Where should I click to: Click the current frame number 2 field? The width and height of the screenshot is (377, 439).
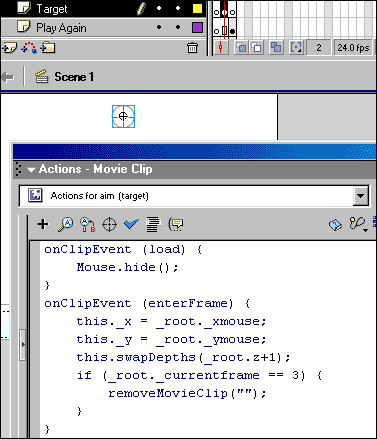pyautogui.click(x=319, y=48)
